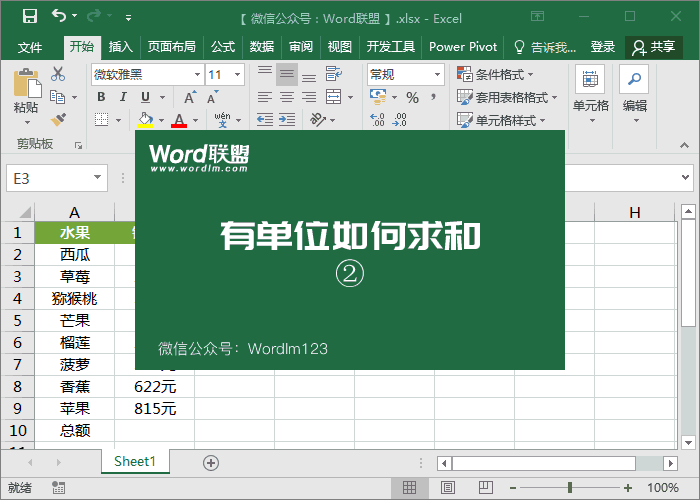Increase font size with the large A
Screen dimensions: 700x500
click(190, 97)
